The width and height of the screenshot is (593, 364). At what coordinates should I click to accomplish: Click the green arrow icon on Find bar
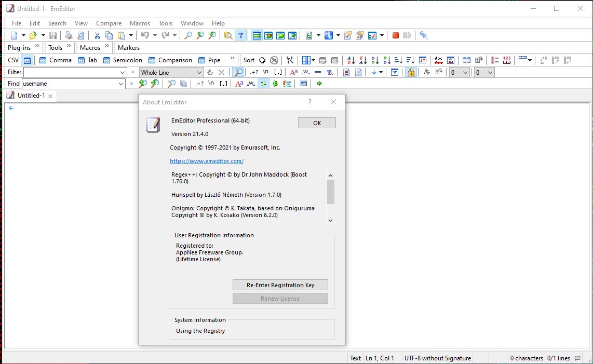[319, 84]
